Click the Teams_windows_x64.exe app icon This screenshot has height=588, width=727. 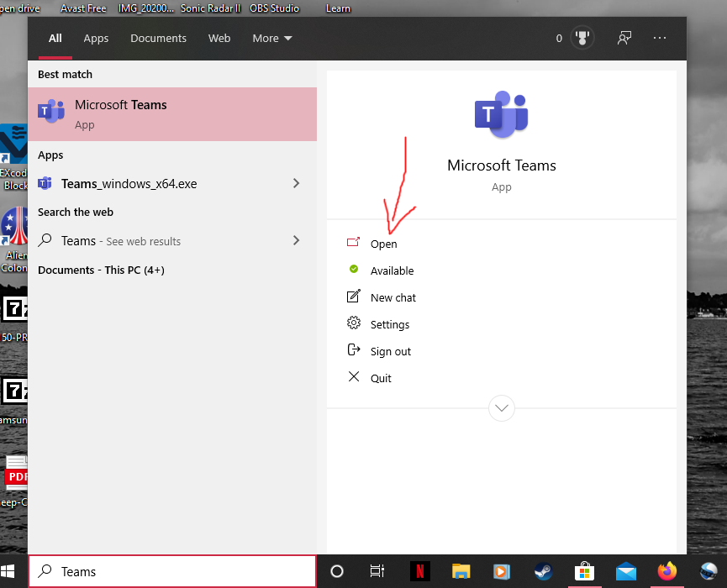coord(45,183)
